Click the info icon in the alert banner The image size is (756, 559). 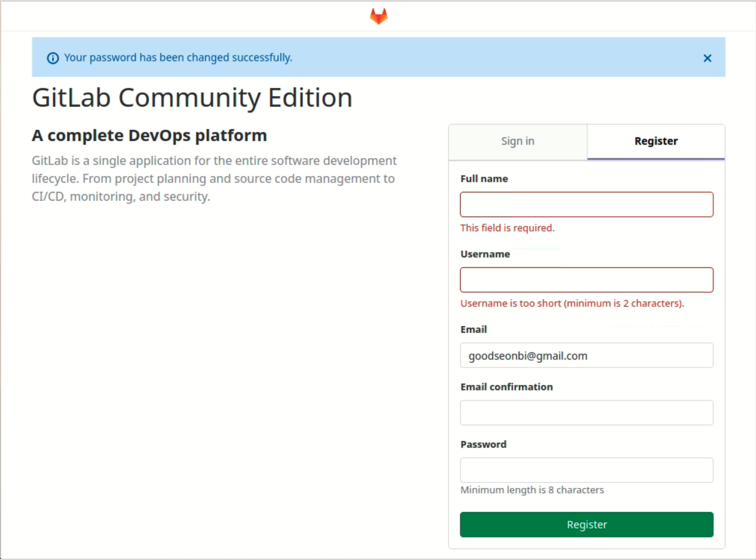[x=53, y=58]
